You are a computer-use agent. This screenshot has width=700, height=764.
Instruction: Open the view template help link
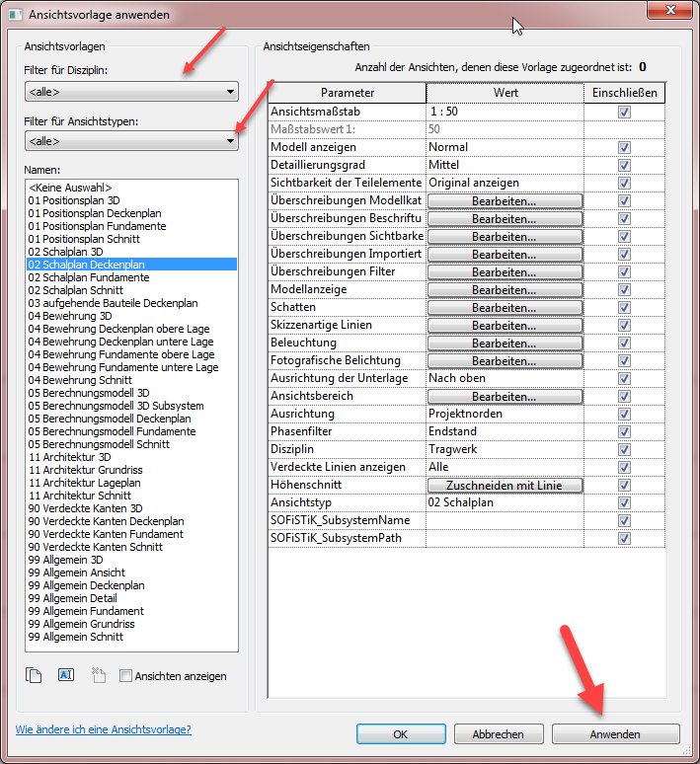pos(104,729)
